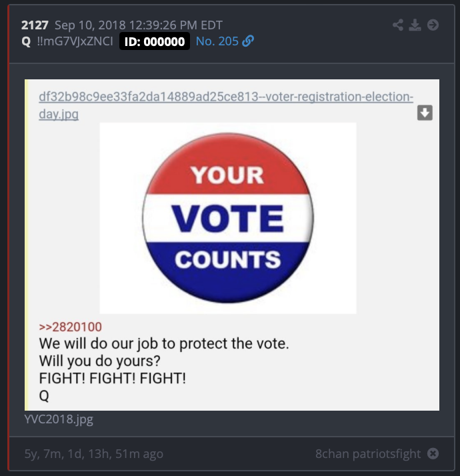Click post number 2127
Image resolution: width=460 pixels, height=476 pixels.
[x=35, y=25]
